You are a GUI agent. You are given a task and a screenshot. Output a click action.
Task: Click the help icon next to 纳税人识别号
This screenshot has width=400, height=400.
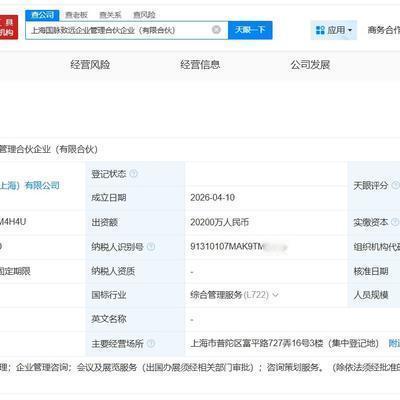point(151,247)
